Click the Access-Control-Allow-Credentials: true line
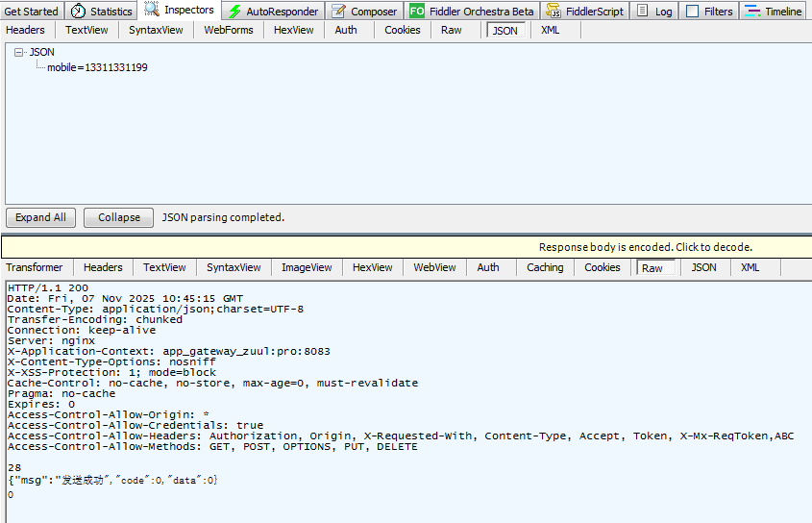The width and height of the screenshot is (812, 523). coord(135,425)
